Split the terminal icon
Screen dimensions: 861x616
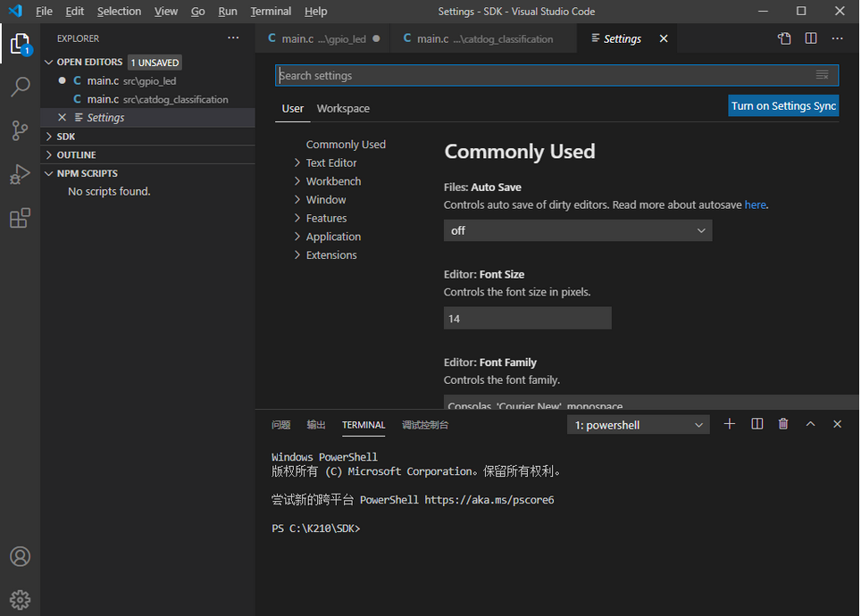(757, 424)
